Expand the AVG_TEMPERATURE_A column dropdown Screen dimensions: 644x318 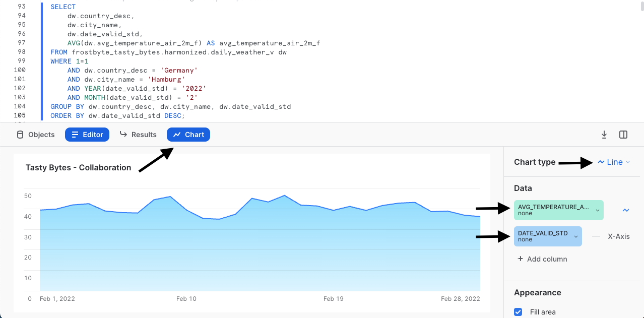tap(598, 210)
